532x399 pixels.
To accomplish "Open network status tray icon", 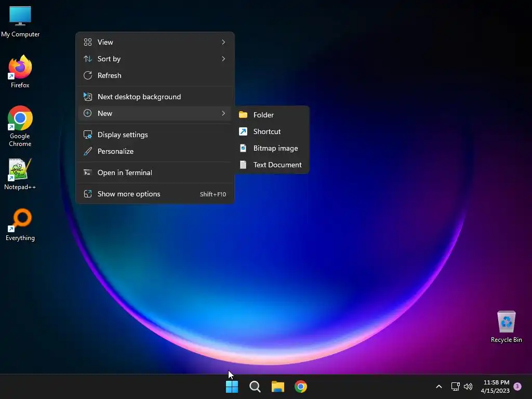I will (x=455, y=387).
